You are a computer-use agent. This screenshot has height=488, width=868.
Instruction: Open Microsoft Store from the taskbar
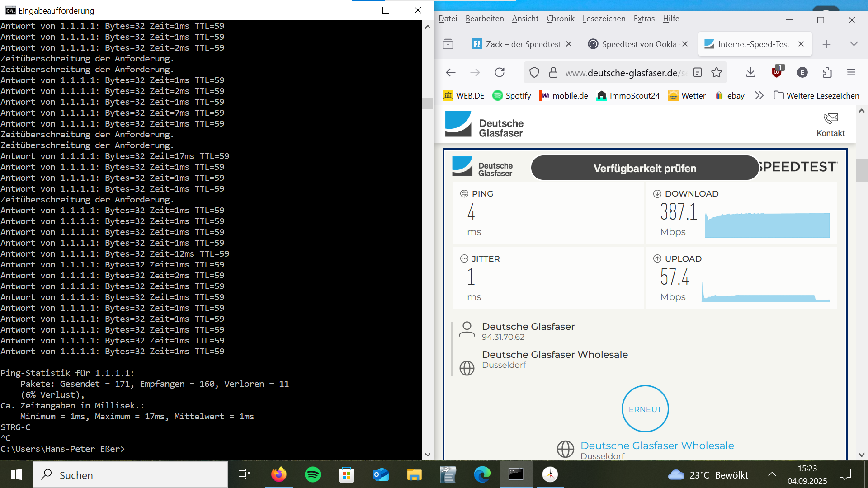click(347, 474)
